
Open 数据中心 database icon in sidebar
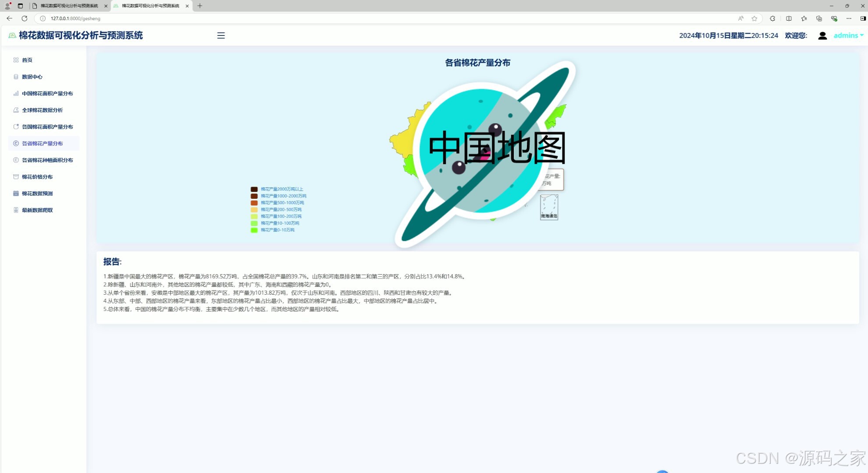click(x=16, y=77)
